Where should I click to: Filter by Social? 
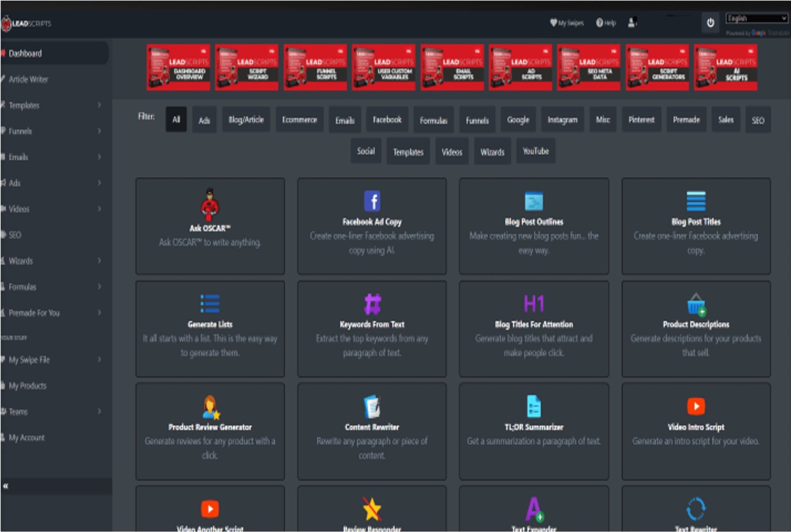click(366, 151)
